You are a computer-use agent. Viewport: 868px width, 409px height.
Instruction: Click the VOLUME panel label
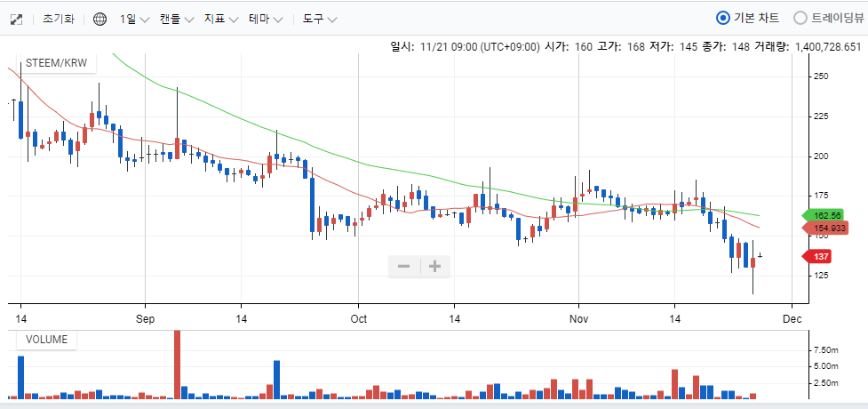click(46, 340)
